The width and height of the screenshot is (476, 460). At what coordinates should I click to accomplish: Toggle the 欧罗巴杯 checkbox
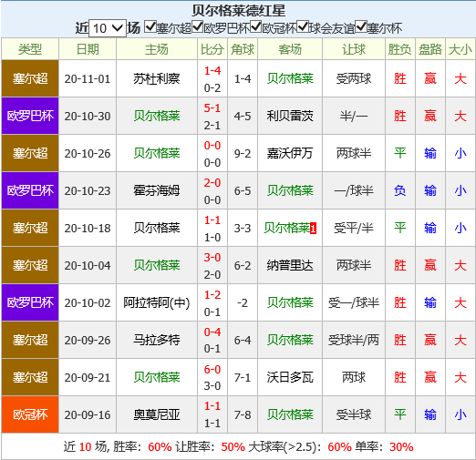click(198, 26)
